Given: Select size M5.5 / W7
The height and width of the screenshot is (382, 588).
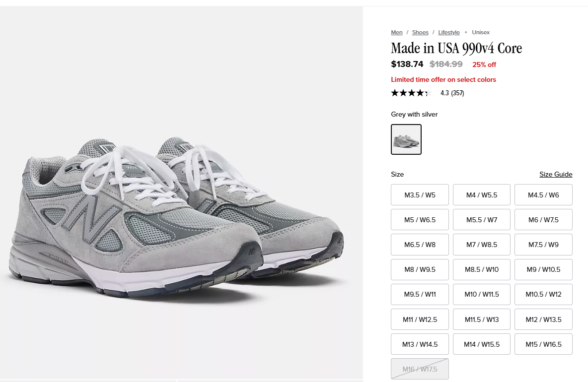Looking at the screenshot, I should click(482, 219).
